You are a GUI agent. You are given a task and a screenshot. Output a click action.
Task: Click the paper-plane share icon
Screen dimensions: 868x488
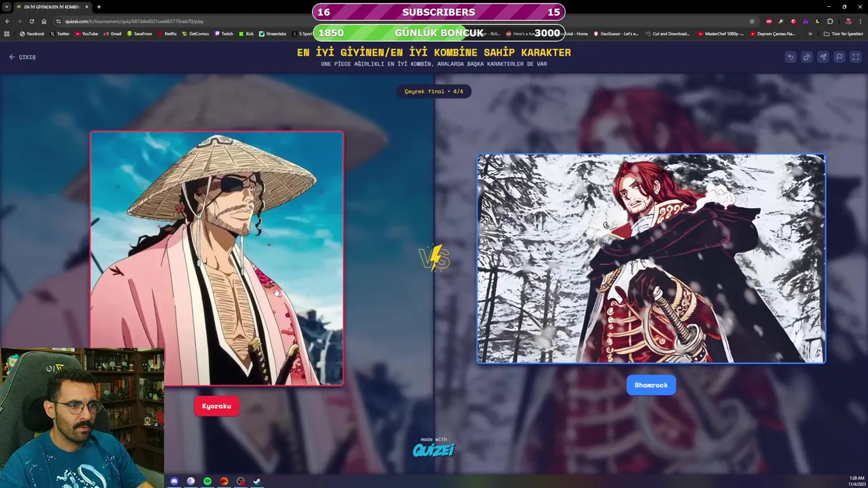point(823,57)
